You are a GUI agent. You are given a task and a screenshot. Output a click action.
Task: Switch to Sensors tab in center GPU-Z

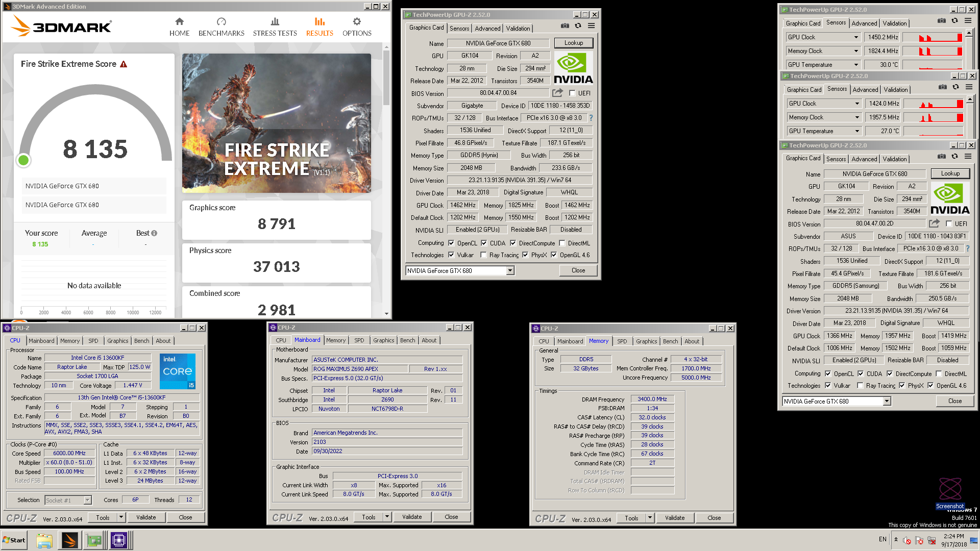459,29
